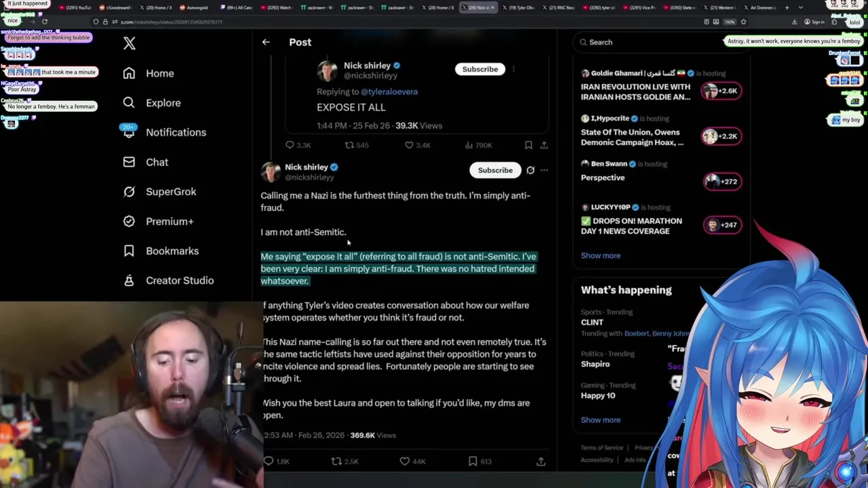The height and width of the screenshot is (488, 868).
Task: Share the quoted post
Action: [544, 145]
